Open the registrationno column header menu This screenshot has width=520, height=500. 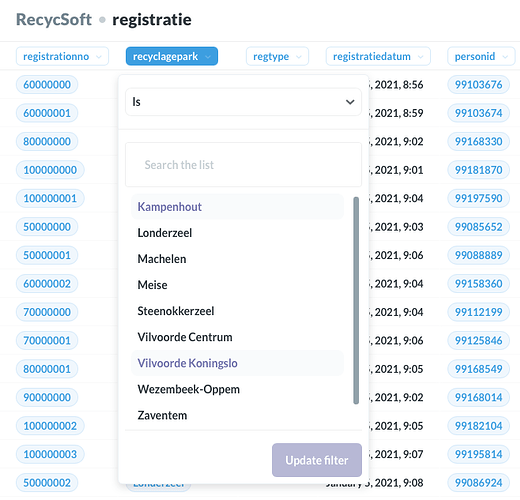pos(62,56)
